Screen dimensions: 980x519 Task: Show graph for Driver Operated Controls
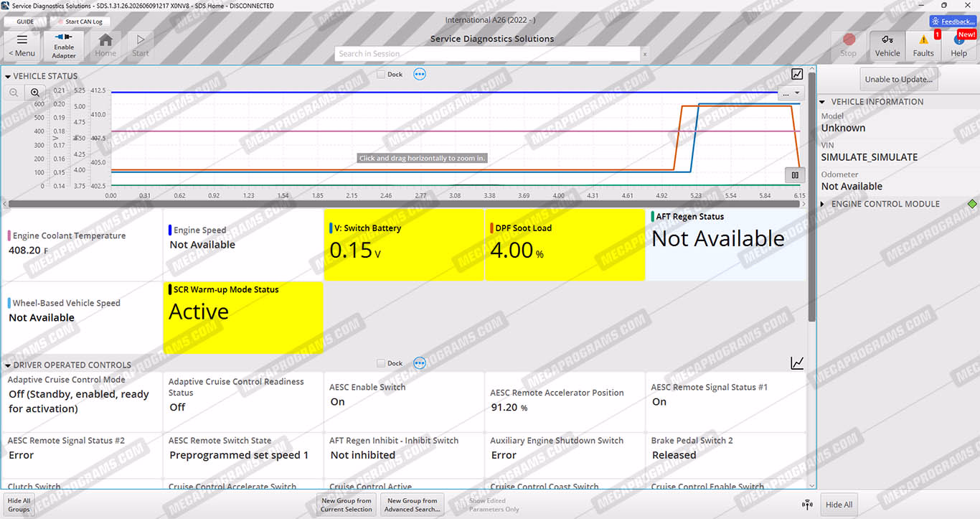pyautogui.click(x=797, y=363)
